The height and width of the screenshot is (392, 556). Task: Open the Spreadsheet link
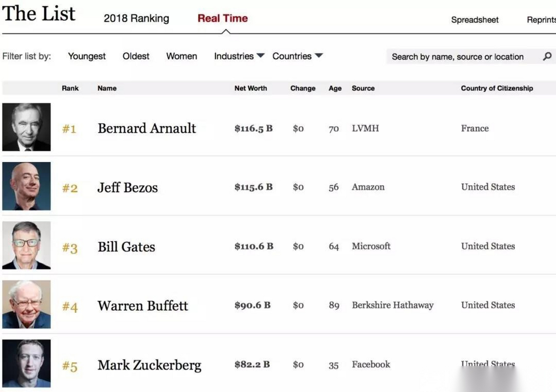pyautogui.click(x=474, y=20)
